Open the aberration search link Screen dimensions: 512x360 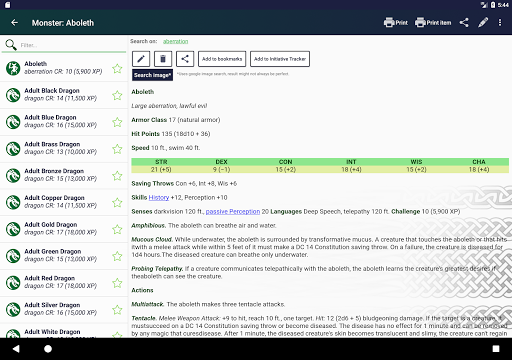point(176,41)
